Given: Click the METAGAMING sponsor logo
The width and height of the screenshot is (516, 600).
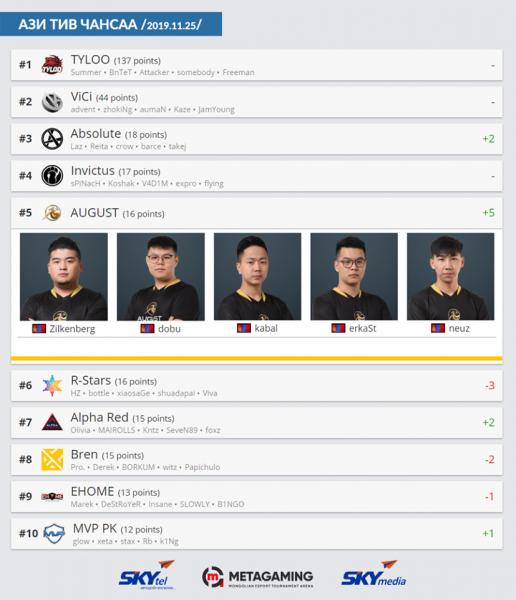Looking at the screenshot, I should pyautogui.click(x=258, y=577).
